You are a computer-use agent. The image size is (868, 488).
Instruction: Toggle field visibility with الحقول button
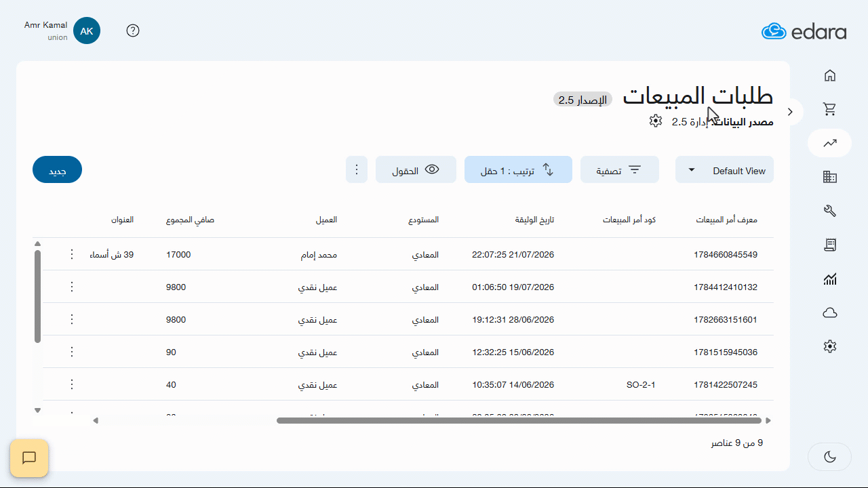pyautogui.click(x=415, y=169)
